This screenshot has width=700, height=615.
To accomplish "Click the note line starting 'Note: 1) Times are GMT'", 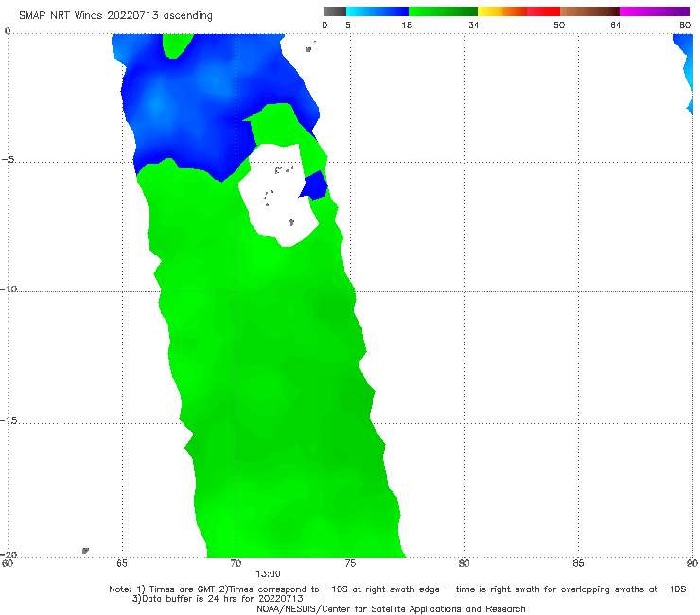I will point(397,589).
